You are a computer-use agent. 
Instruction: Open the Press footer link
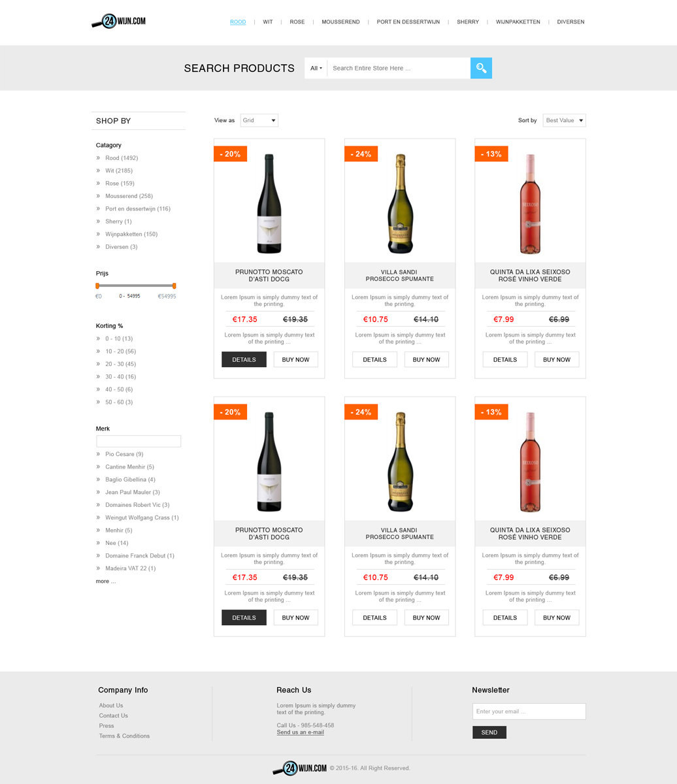107,726
